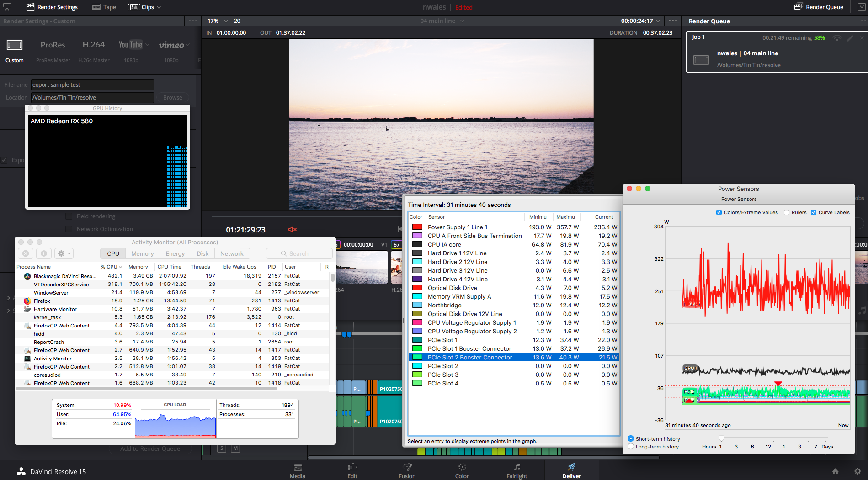Click Add to Render Queue button

(x=150, y=449)
